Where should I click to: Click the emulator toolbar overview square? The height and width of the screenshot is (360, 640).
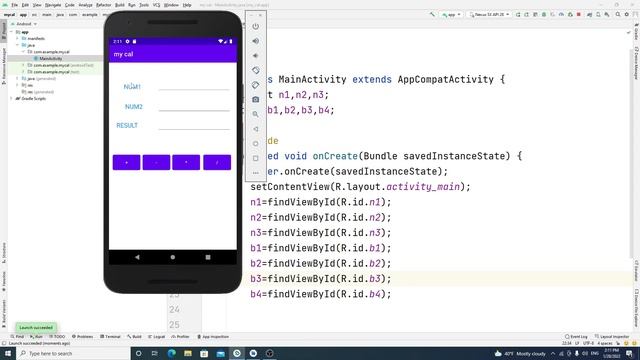tap(256, 158)
